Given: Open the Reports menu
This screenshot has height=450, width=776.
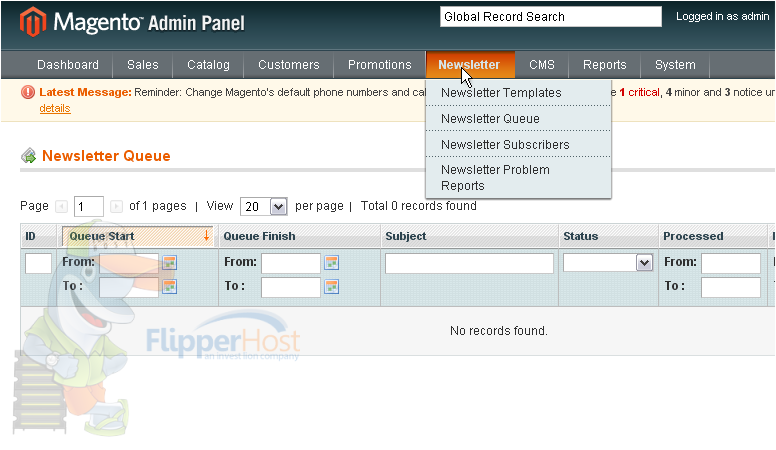Looking at the screenshot, I should click(605, 65).
